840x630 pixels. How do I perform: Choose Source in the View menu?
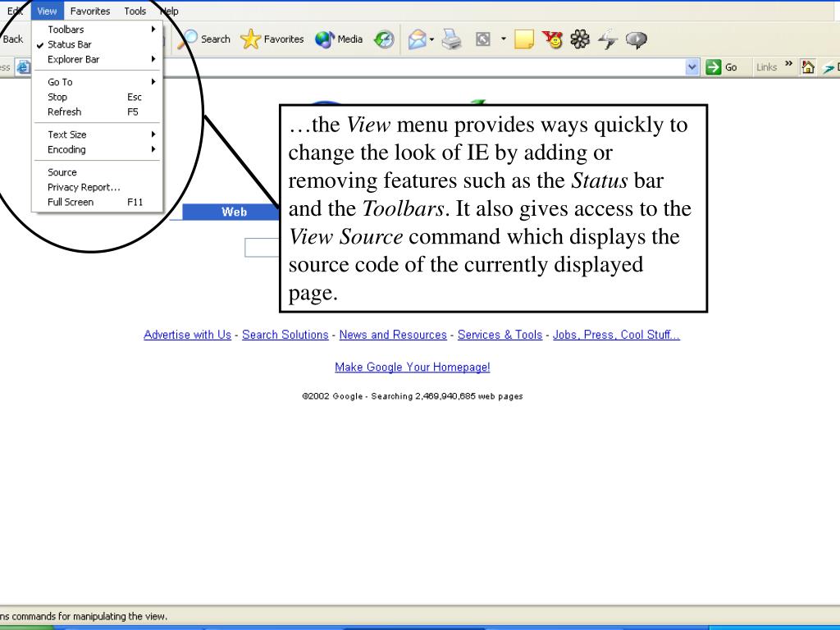[97, 172]
